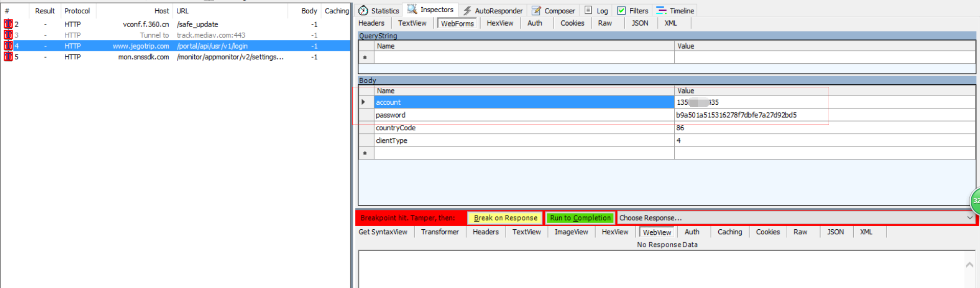Sort sessions by Host column header
Image resolution: width=980 pixels, height=288 pixels.
[x=134, y=11]
